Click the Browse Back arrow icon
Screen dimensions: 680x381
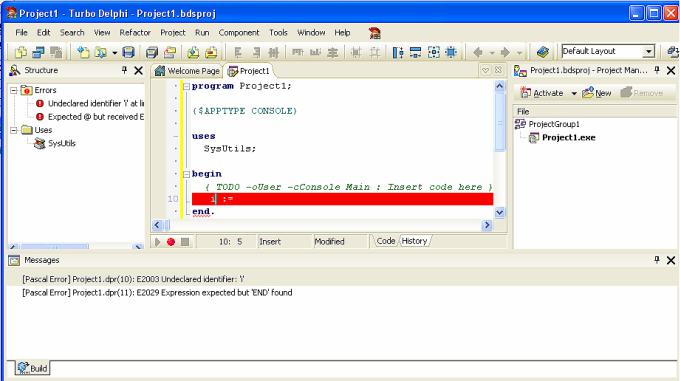point(478,52)
